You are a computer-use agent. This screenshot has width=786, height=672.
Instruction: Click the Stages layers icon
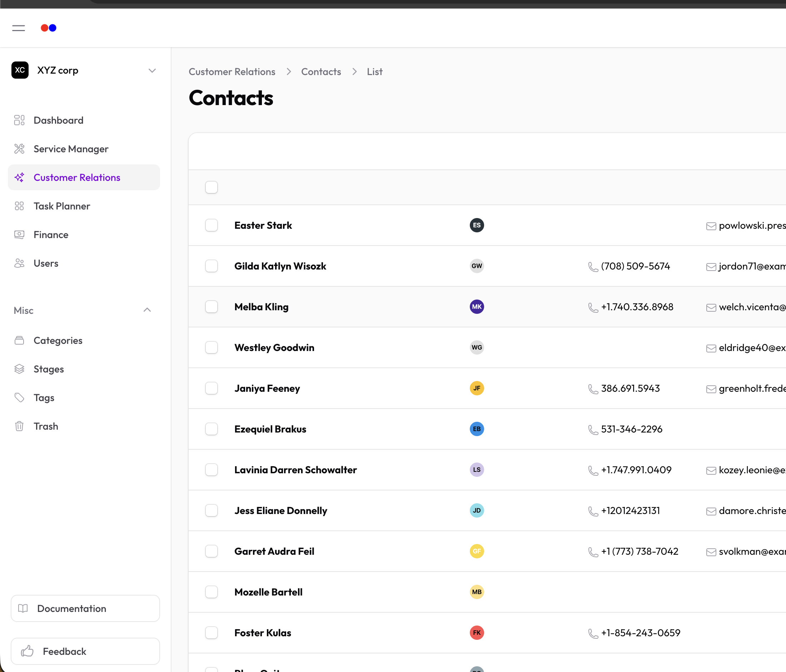pos(19,369)
